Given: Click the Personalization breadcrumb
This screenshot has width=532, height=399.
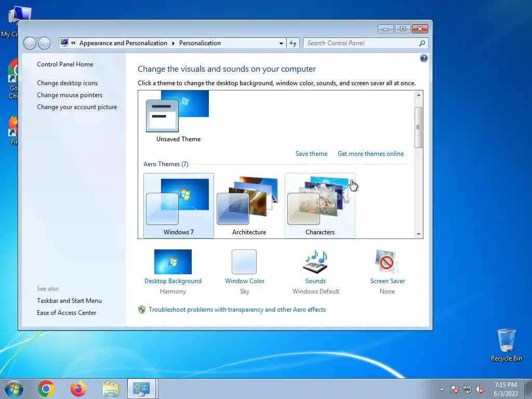Looking at the screenshot, I should click(200, 43).
